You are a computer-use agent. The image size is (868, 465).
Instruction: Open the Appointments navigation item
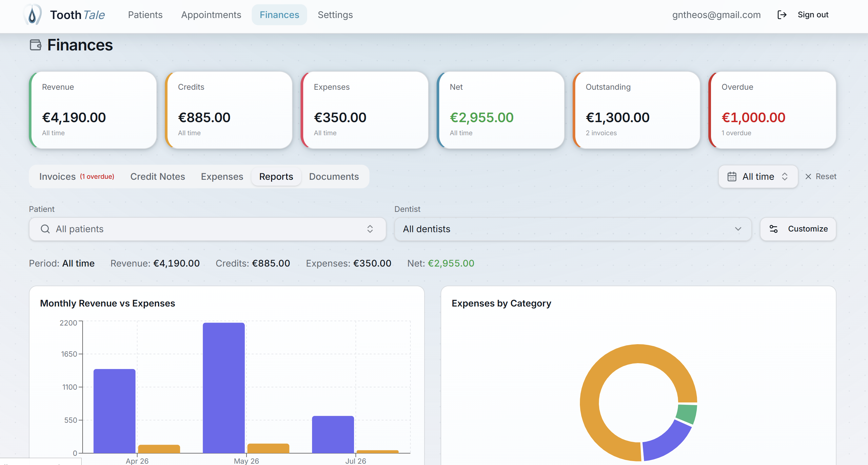pos(211,15)
